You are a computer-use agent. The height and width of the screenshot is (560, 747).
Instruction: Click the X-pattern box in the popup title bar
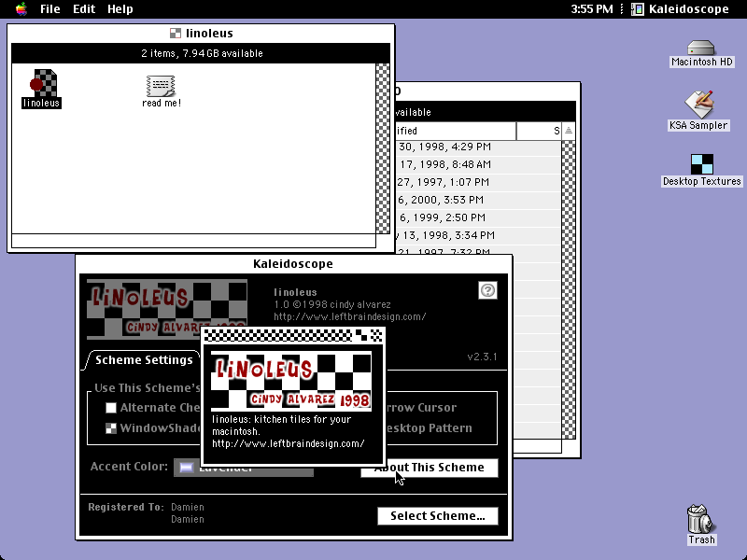click(376, 335)
